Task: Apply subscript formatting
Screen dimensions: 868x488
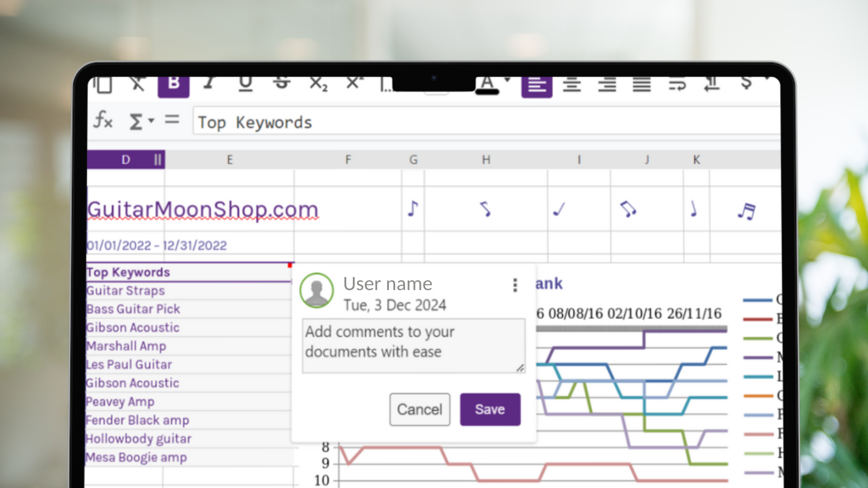Action: (318, 84)
